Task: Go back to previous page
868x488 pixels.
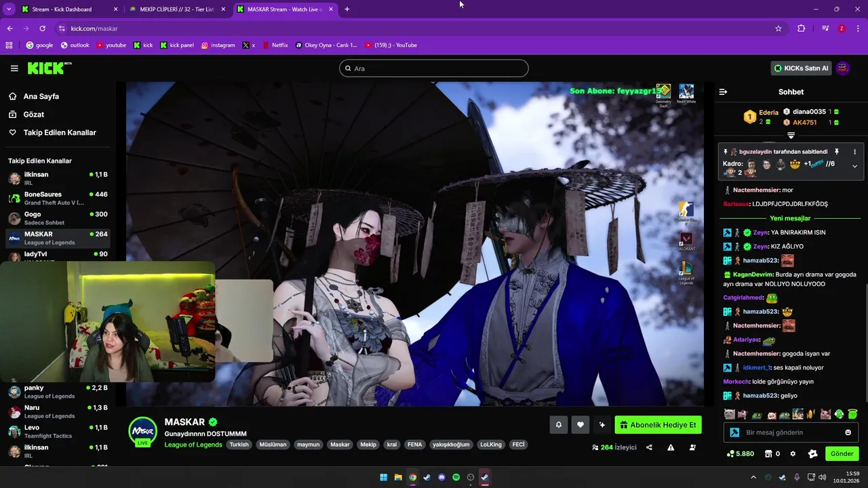Action: [9, 28]
